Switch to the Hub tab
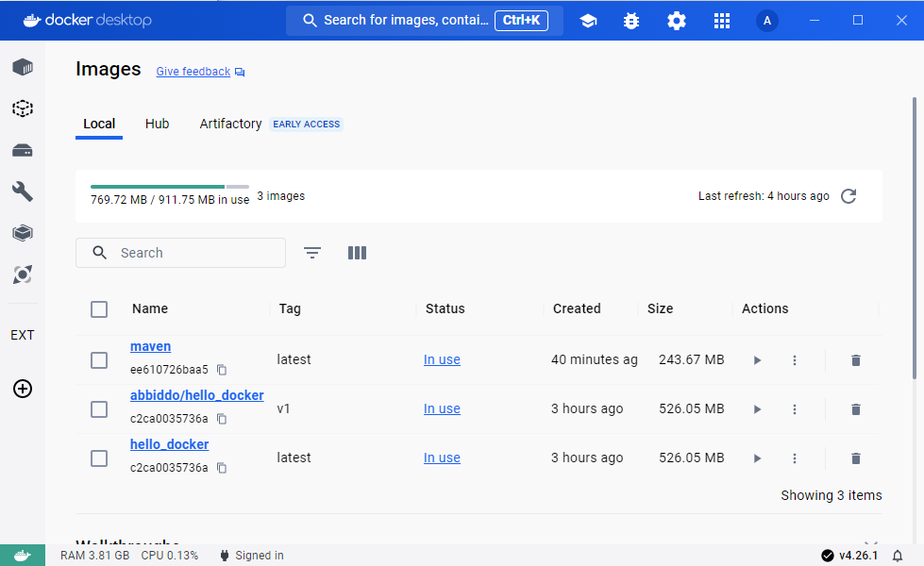Screen dimensions: 924x566 pos(158,125)
